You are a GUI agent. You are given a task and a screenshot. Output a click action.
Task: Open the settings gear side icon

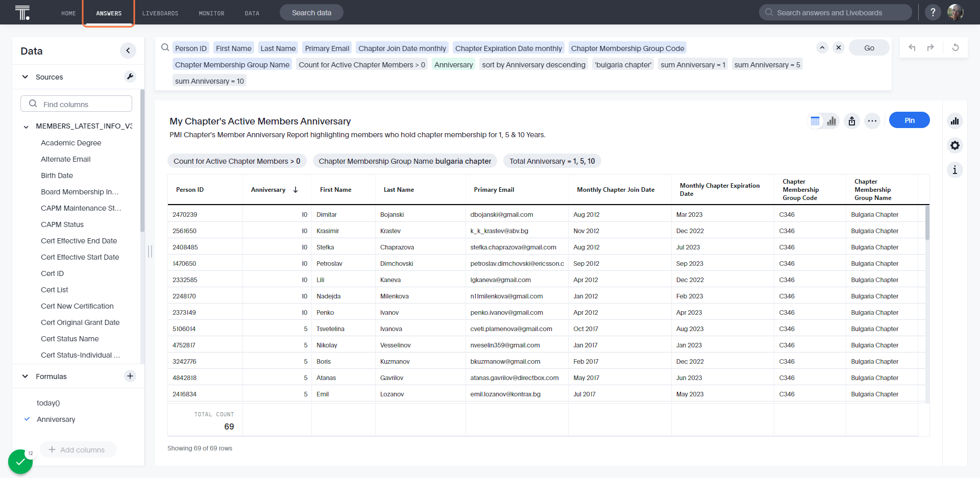click(955, 145)
